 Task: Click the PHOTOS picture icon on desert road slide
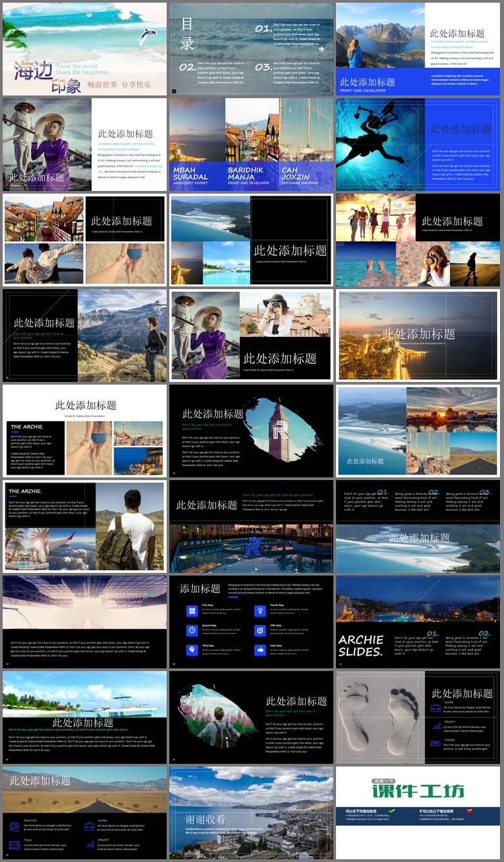(15, 826)
